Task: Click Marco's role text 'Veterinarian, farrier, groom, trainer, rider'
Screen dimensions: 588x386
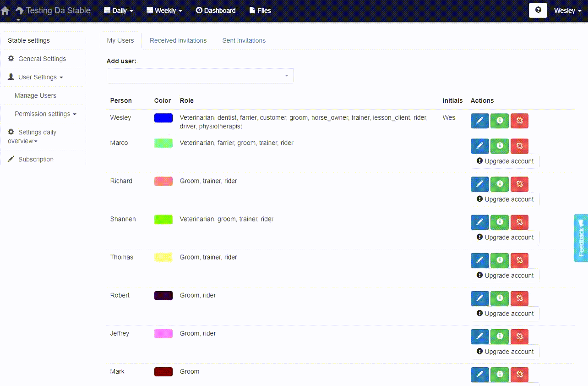Action: [x=237, y=143]
